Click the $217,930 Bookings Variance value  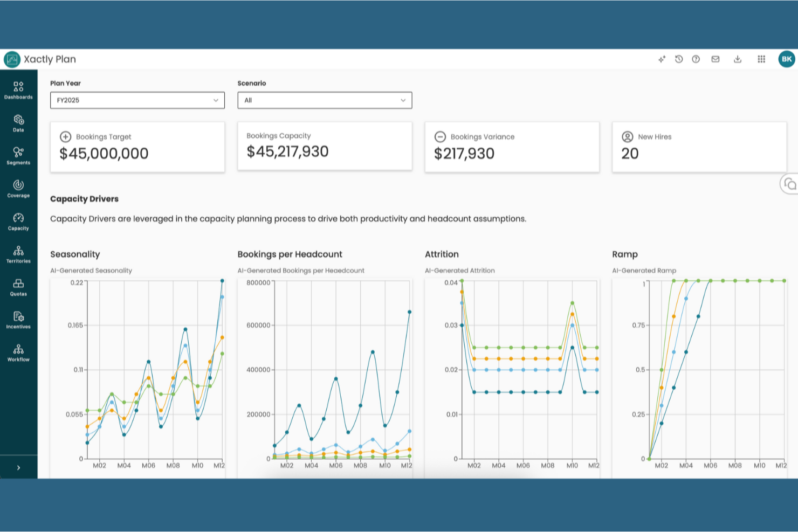(x=464, y=154)
